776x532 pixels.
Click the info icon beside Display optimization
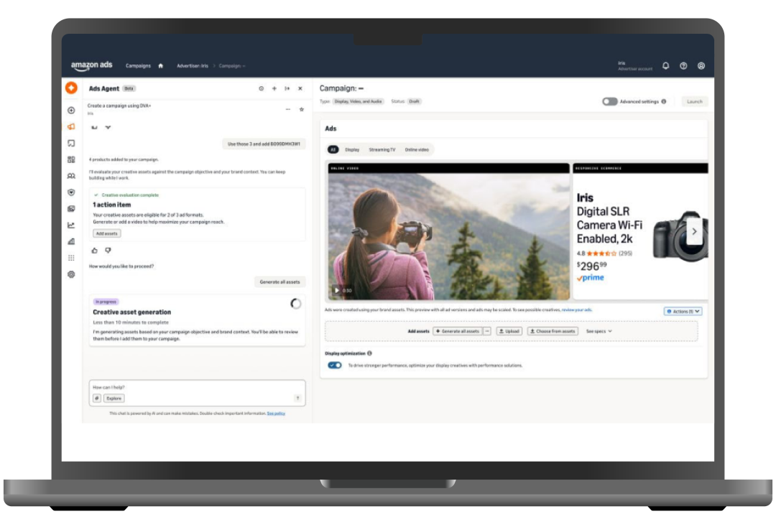click(x=370, y=353)
